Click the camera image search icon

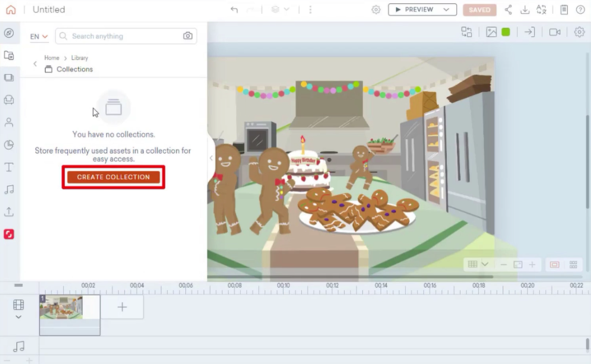187,36
